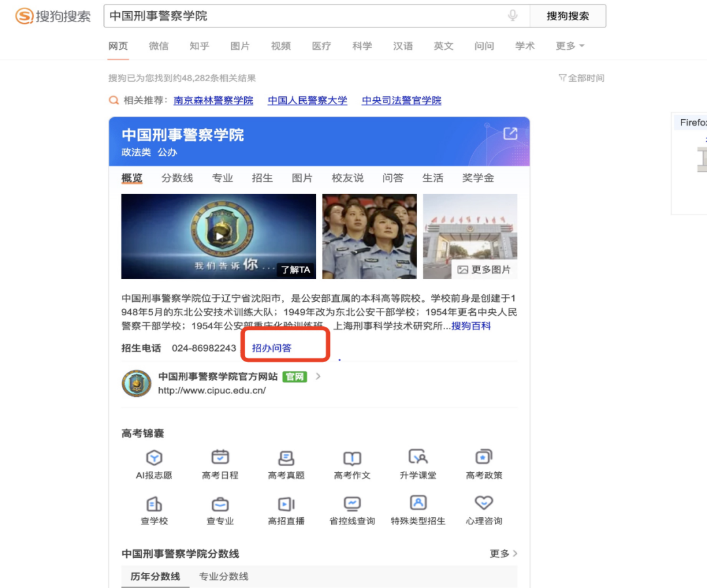Click admissions phone number 024-86982243
Screen dimensions: 707x588
pyautogui.click(x=204, y=348)
